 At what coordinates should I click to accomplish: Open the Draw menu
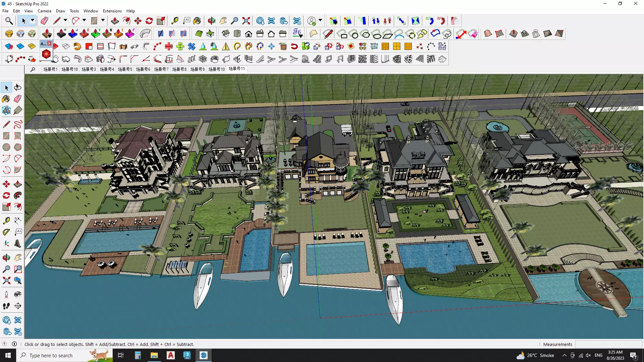click(60, 11)
